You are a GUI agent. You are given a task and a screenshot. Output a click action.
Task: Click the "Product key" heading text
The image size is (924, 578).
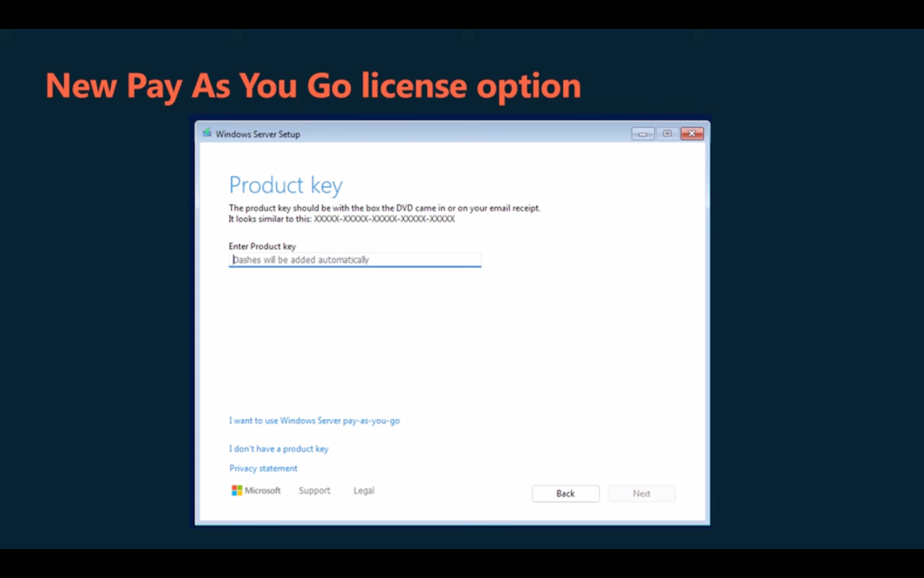286,185
